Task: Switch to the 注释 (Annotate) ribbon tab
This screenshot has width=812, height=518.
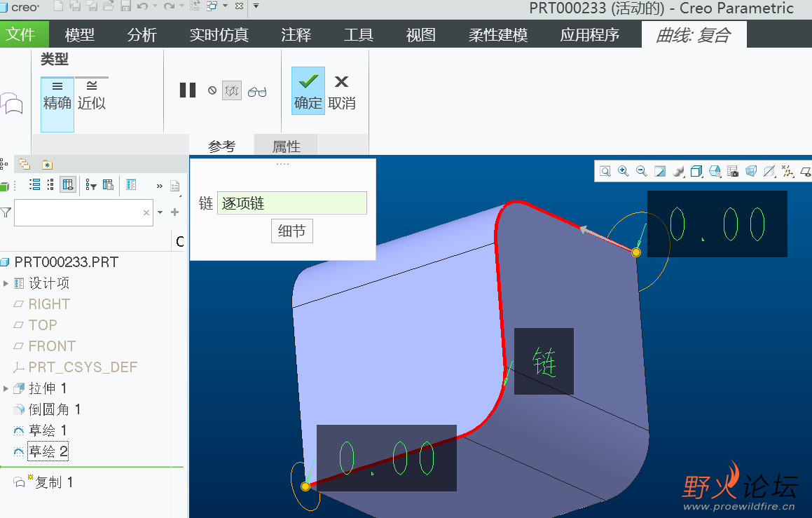Action: tap(296, 35)
